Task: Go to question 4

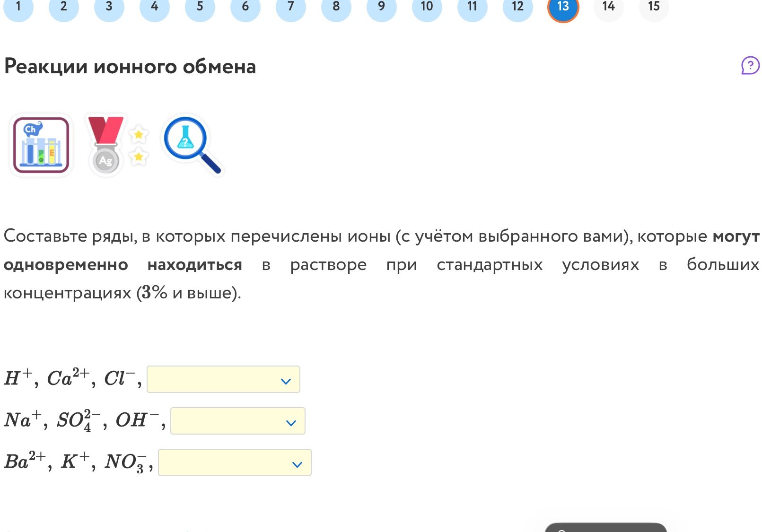Action: click(x=155, y=7)
